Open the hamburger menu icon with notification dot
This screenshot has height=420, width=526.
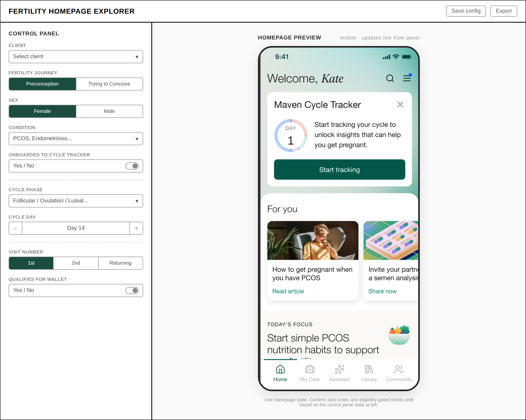(407, 78)
